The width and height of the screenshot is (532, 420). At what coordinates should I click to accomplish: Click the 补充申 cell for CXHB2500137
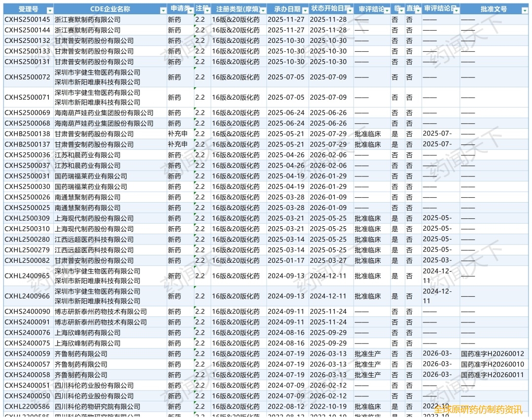pos(177,144)
